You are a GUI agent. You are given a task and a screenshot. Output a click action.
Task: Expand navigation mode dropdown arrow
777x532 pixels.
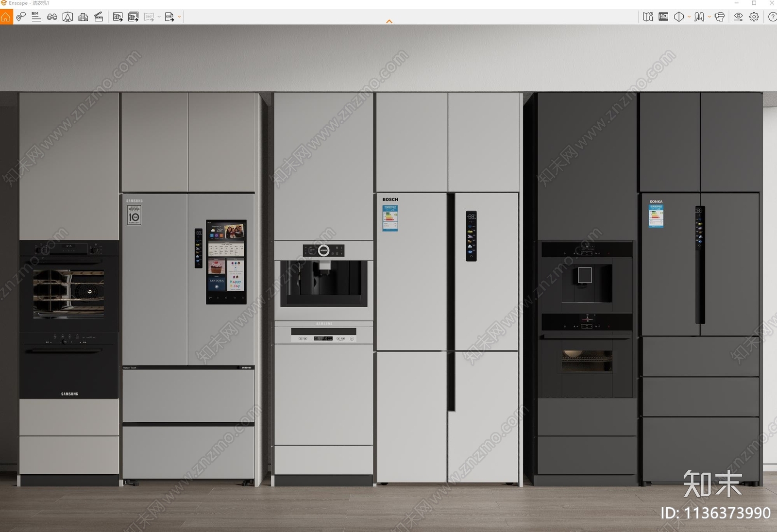tap(709, 17)
